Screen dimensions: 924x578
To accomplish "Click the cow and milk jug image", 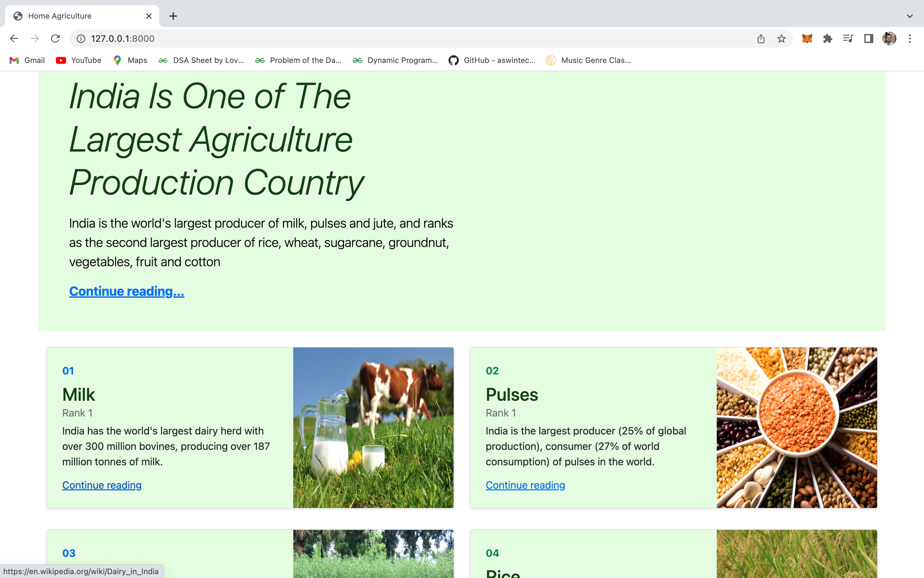I will click(x=373, y=428).
